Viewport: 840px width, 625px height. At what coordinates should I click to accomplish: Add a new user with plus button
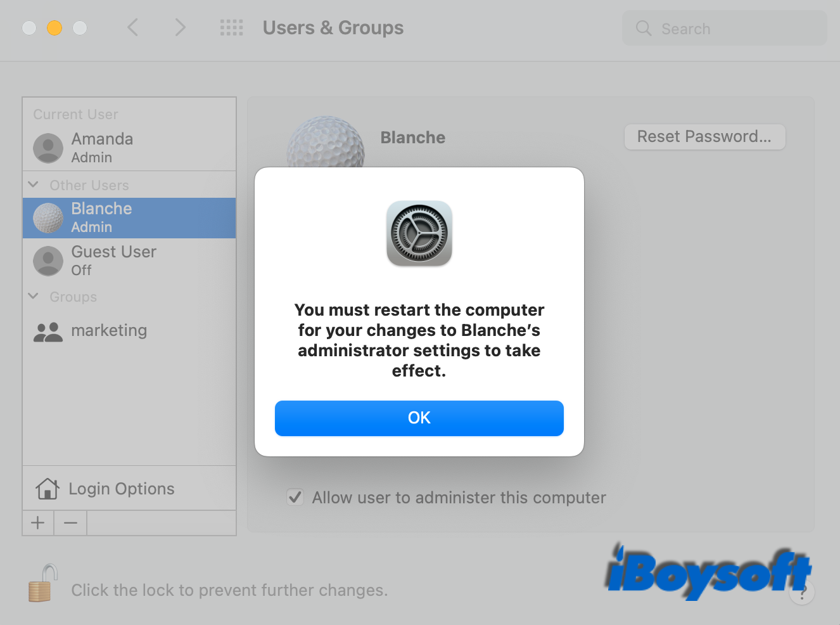tap(38, 523)
